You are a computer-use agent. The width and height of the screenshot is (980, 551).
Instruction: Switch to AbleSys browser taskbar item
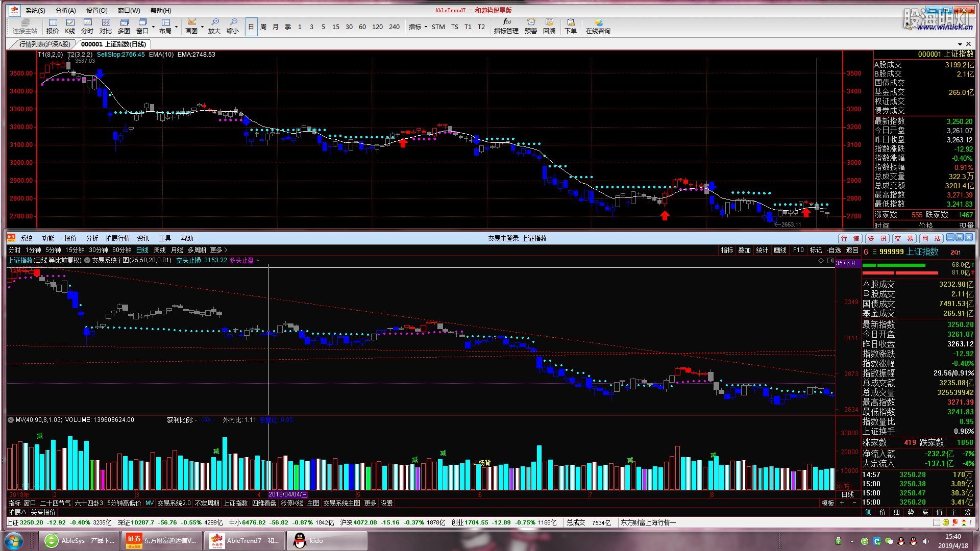[x=80, y=541]
